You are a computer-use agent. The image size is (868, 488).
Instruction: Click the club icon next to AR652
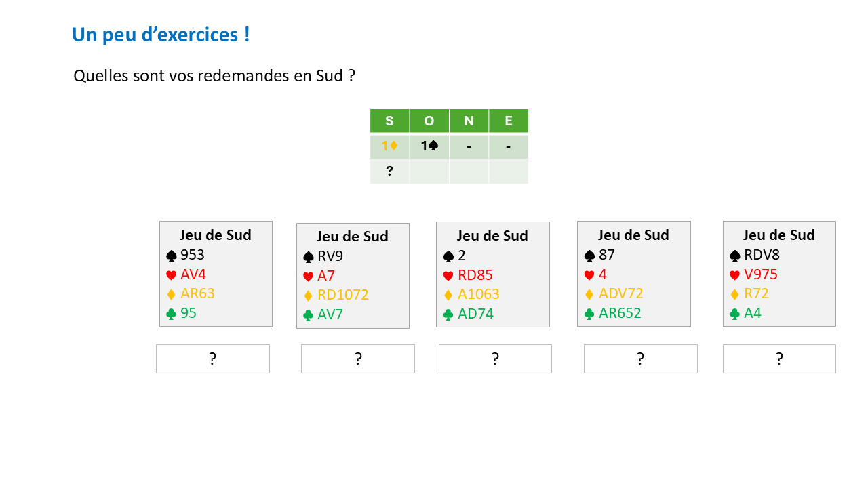[x=589, y=314]
